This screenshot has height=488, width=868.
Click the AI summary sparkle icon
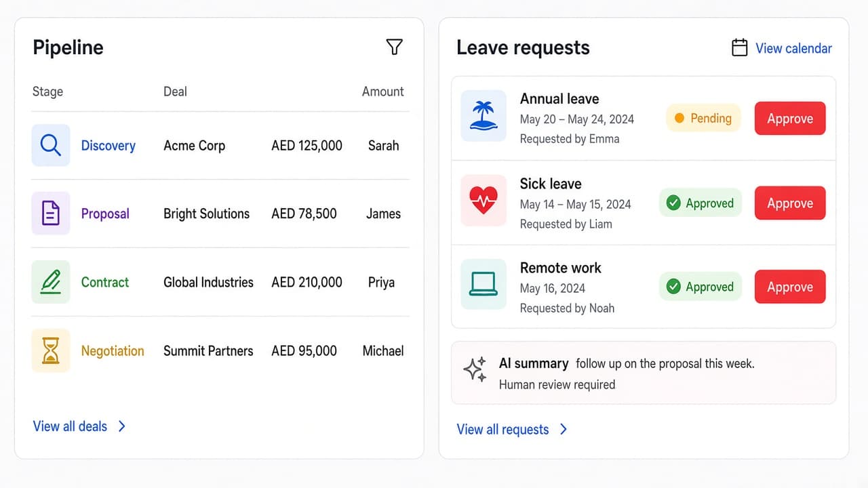pos(475,369)
